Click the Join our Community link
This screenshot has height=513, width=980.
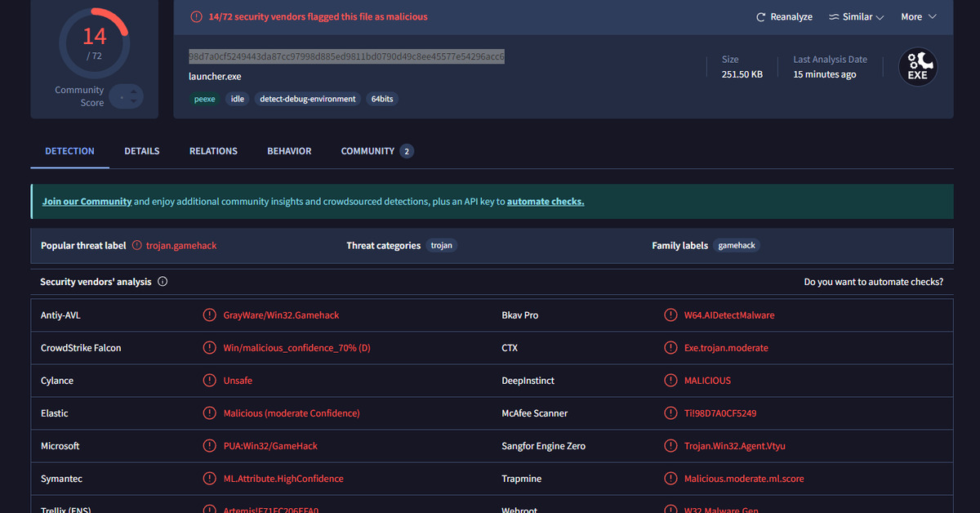[x=87, y=202]
